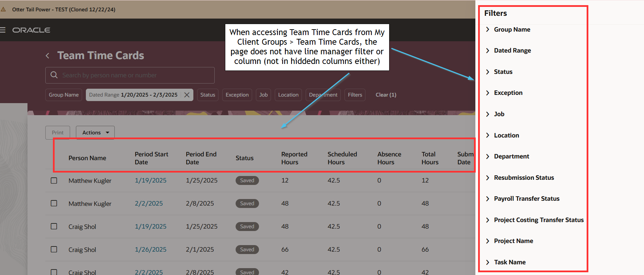This screenshot has width=644, height=275.
Task: Click the warning icon beside Otter Tail Power
Action: point(3,9)
